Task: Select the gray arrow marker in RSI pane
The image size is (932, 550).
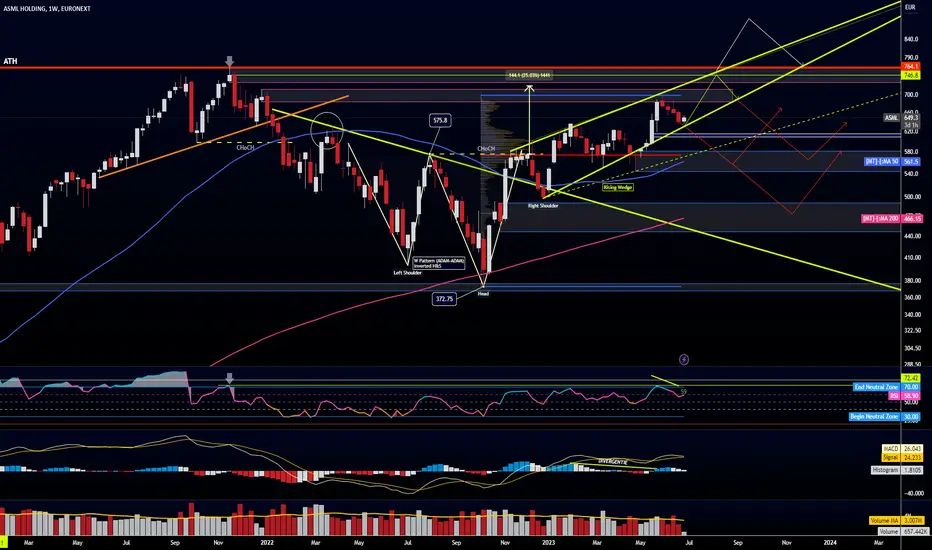Action: [229, 378]
